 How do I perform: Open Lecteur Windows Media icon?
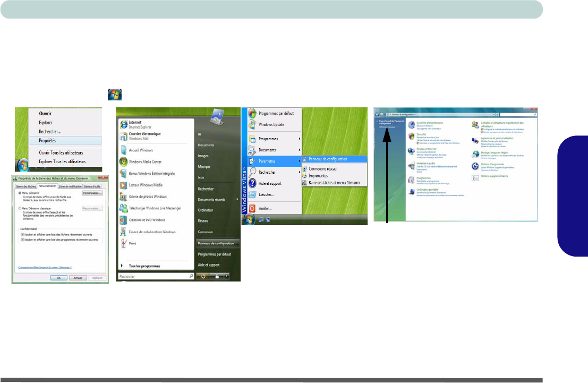pyautogui.click(x=124, y=185)
